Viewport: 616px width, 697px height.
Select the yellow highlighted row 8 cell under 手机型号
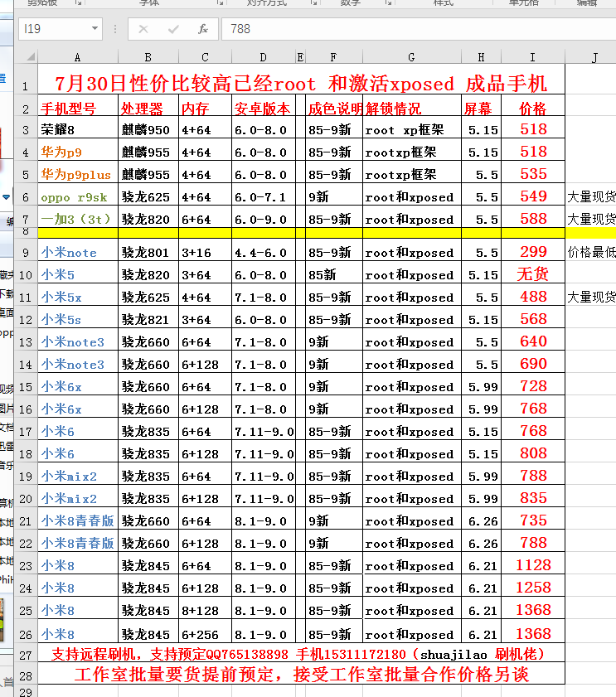pos(78,233)
